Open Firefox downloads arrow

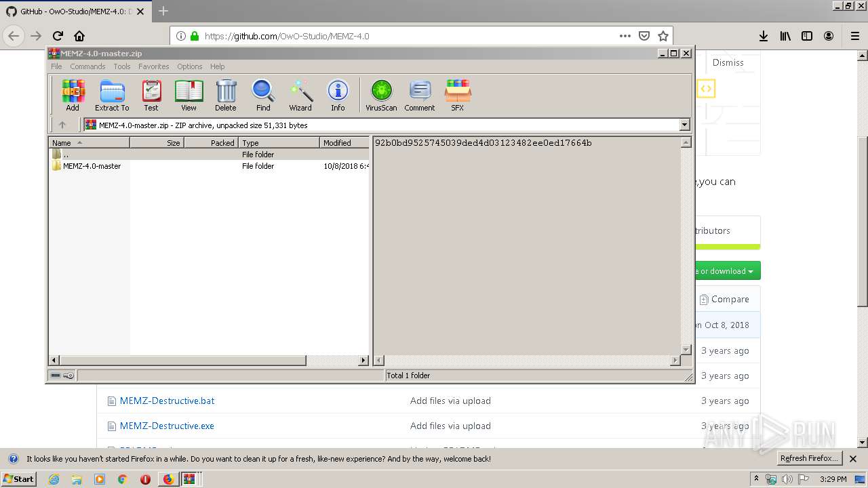(x=764, y=36)
